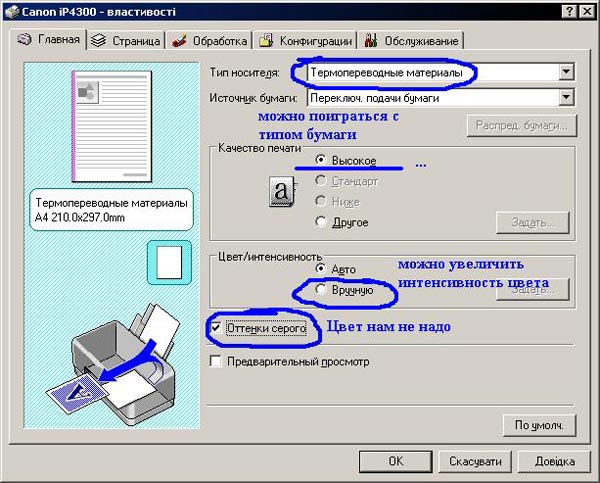Open the Страница tab
The height and width of the screenshot is (483, 600).
[126, 41]
